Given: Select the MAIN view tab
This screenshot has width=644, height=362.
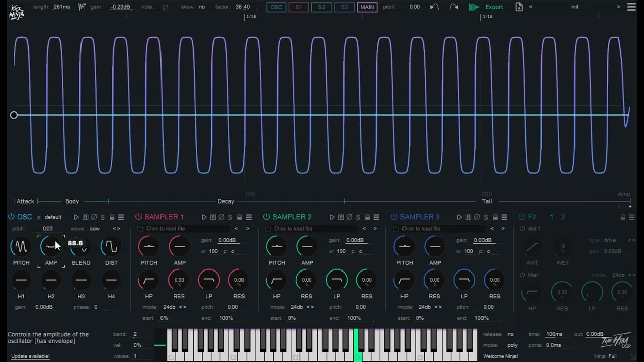Looking at the screenshot, I should (x=367, y=7).
